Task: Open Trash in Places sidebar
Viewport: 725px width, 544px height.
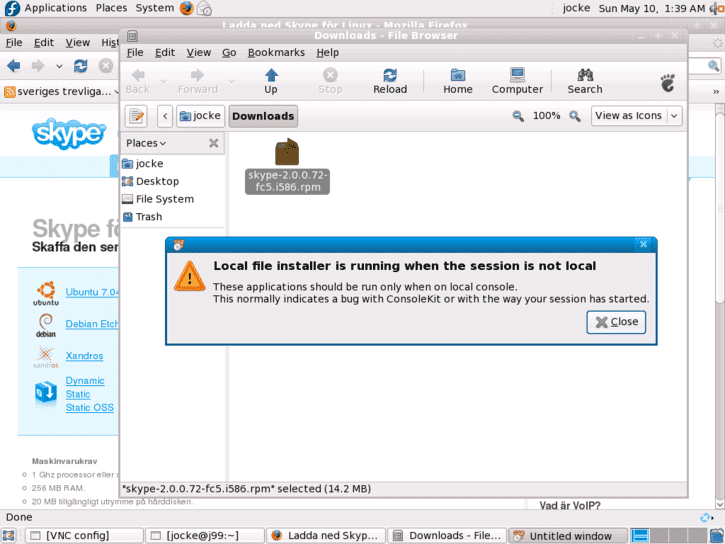Action: pos(142,217)
